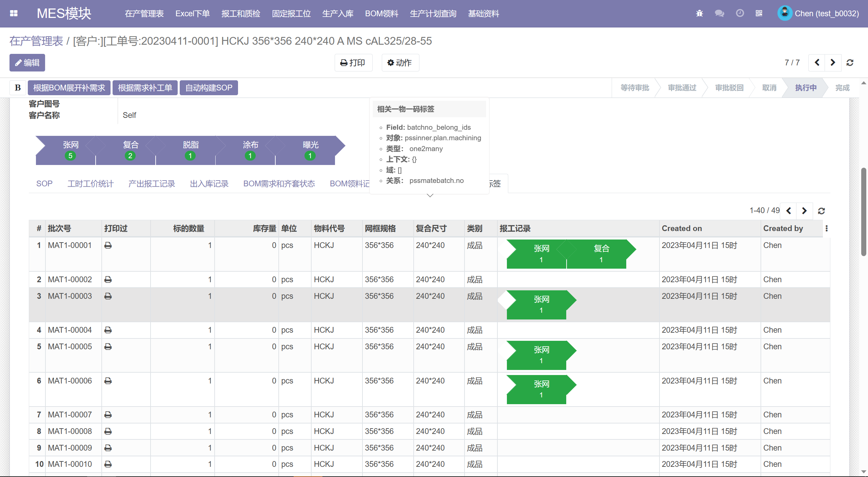Click 自动构建SOP button
Image resolution: width=868 pixels, height=477 pixels.
[x=209, y=88]
